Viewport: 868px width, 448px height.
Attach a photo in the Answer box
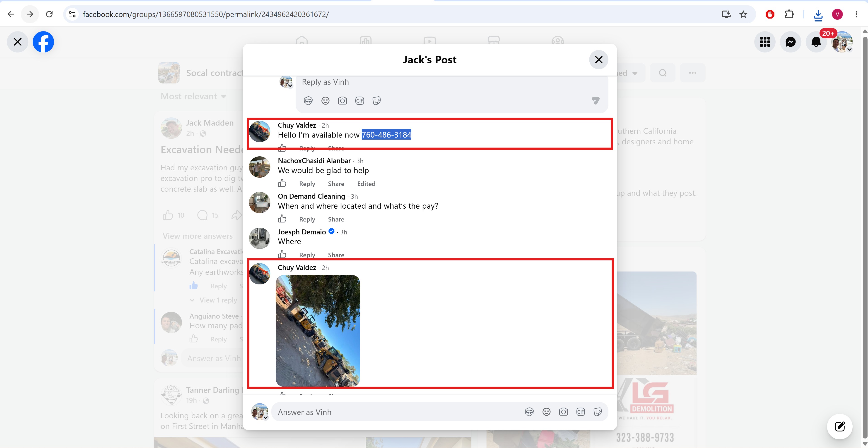(x=563, y=412)
